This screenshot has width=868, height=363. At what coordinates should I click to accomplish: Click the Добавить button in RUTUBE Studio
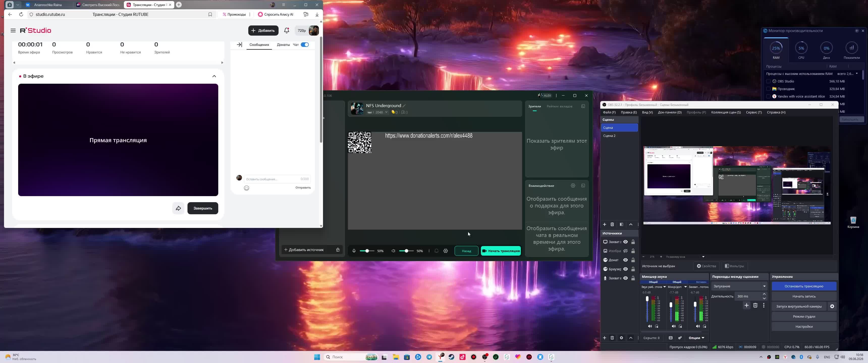click(x=263, y=30)
